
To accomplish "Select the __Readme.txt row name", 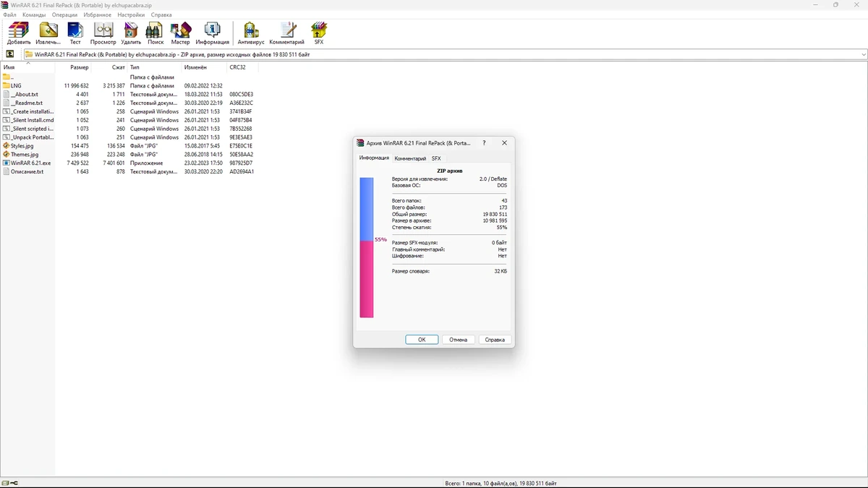I will pyautogui.click(x=27, y=103).
